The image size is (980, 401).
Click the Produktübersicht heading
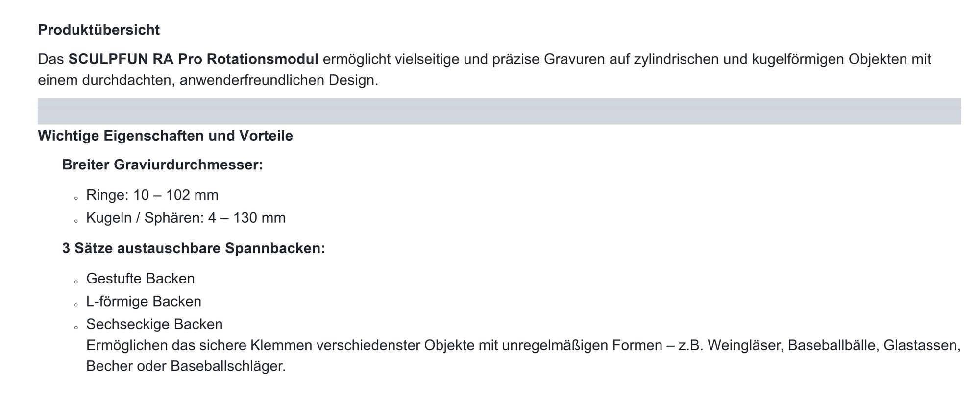tap(99, 30)
